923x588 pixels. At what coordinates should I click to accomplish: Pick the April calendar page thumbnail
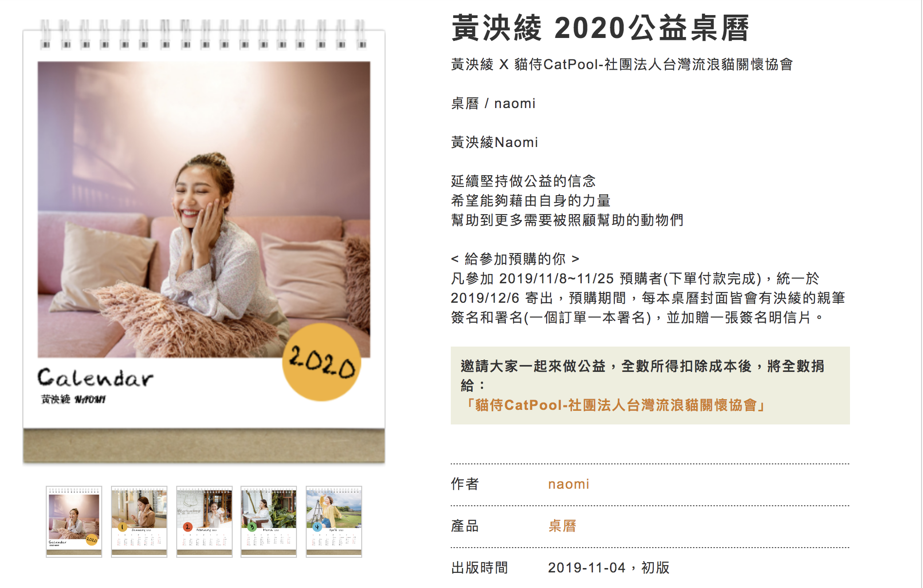click(334, 521)
